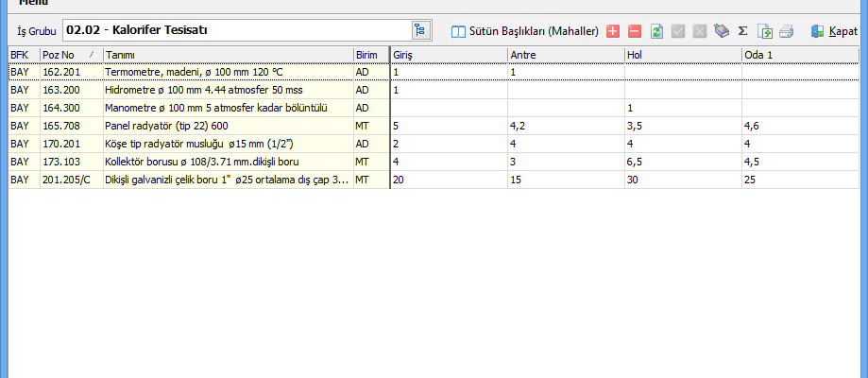Image resolution: width=868 pixels, height=378 pixels.
Task: Click the Tanımı column header
Action: (227, 55)
